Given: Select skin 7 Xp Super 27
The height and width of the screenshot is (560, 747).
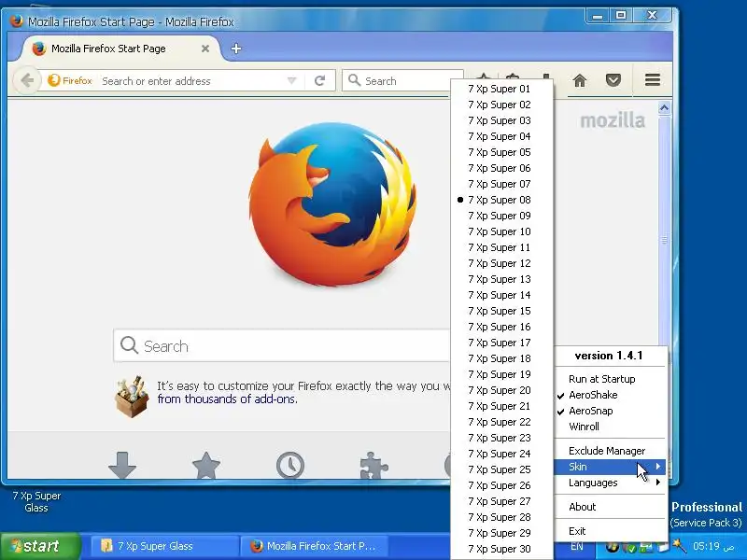Looking at the screenshot, I should (501, 501).
